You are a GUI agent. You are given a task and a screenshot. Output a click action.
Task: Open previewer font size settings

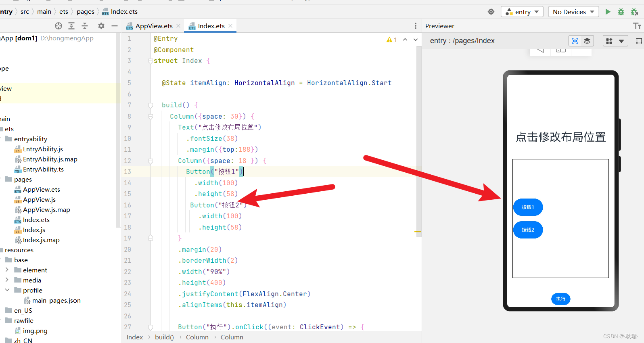(637, 26)
